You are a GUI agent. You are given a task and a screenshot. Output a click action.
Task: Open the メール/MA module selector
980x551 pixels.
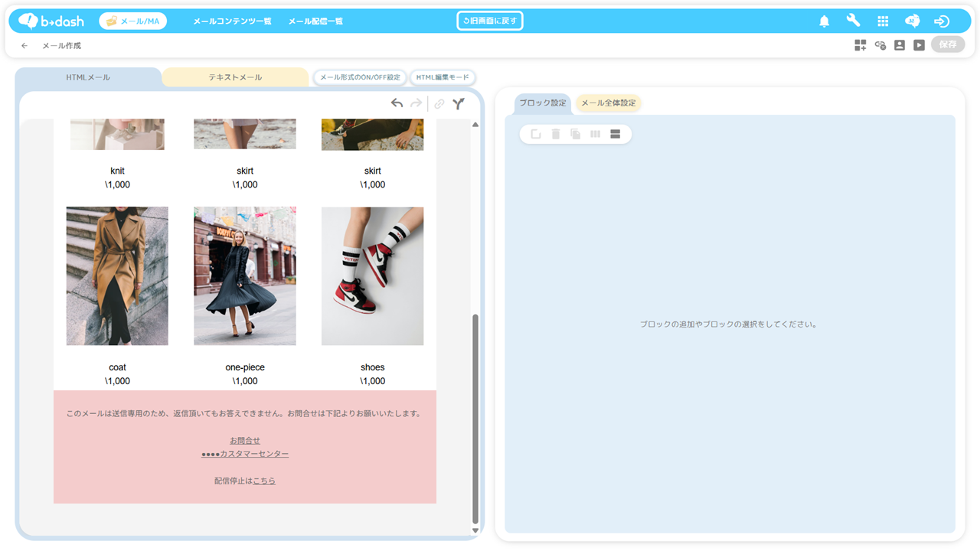tap(133, 21)
